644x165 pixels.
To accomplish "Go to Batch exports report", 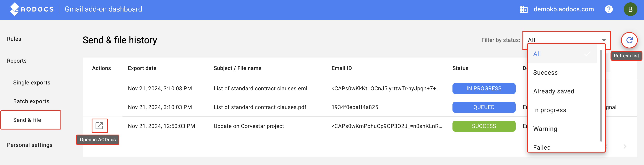I will 31,101.
